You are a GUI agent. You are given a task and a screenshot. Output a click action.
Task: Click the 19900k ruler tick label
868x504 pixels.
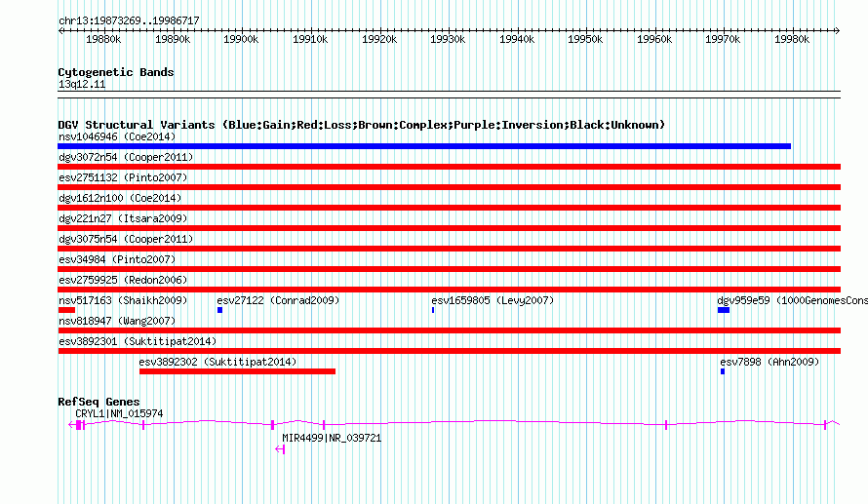pos(241,39)
